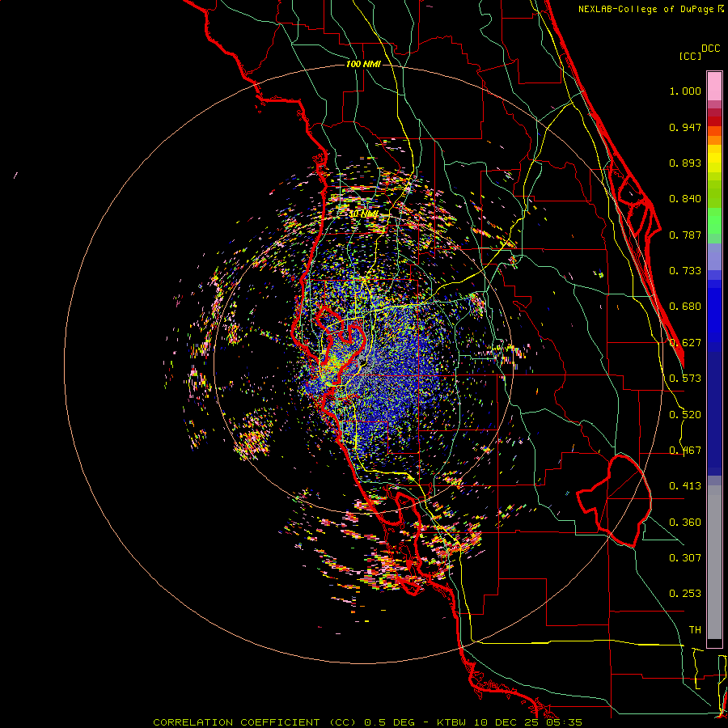The height and width of the screenshot is (728, 728).
Task: Pick the orange legend band
Action: pos(714,140)
